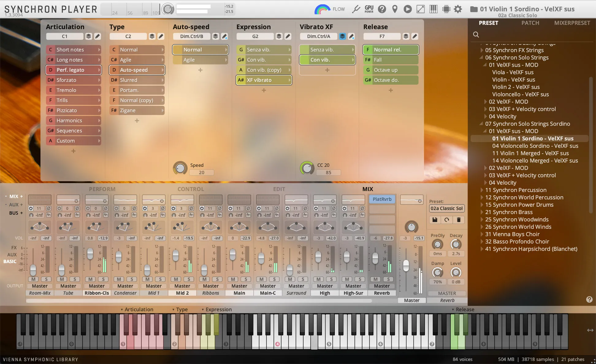Viewport: 596px width, 364px height.
Task: Mute the Main channel
Action: point(233,279)
